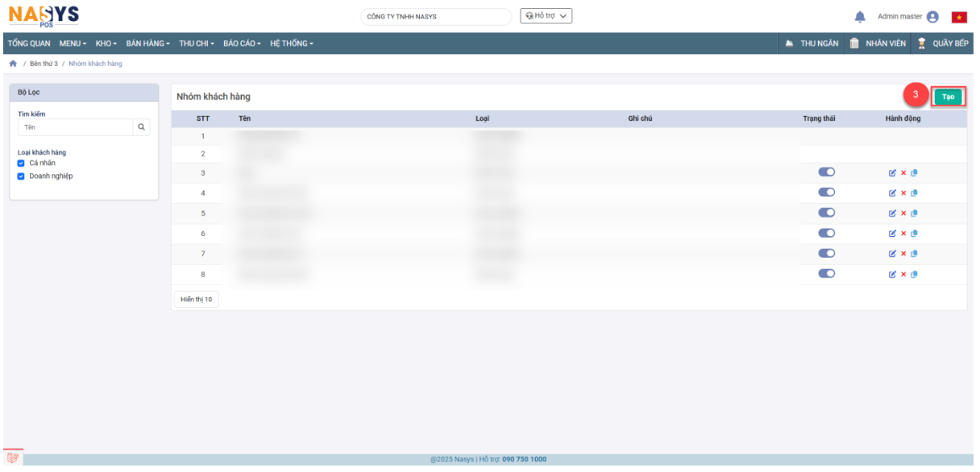980x472 pixels.
Task: Click the Vietnam flag language icon
Action: coord(959,17)
